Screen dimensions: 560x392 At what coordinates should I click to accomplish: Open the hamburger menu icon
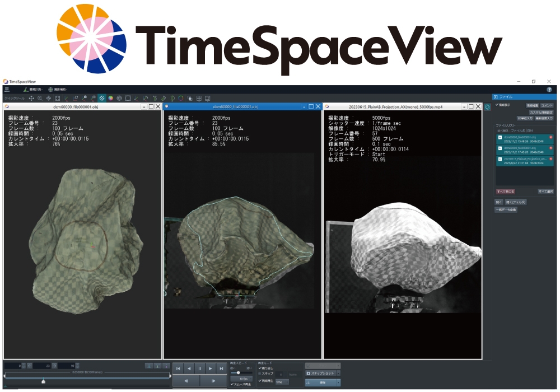click(x=7, y=89)
